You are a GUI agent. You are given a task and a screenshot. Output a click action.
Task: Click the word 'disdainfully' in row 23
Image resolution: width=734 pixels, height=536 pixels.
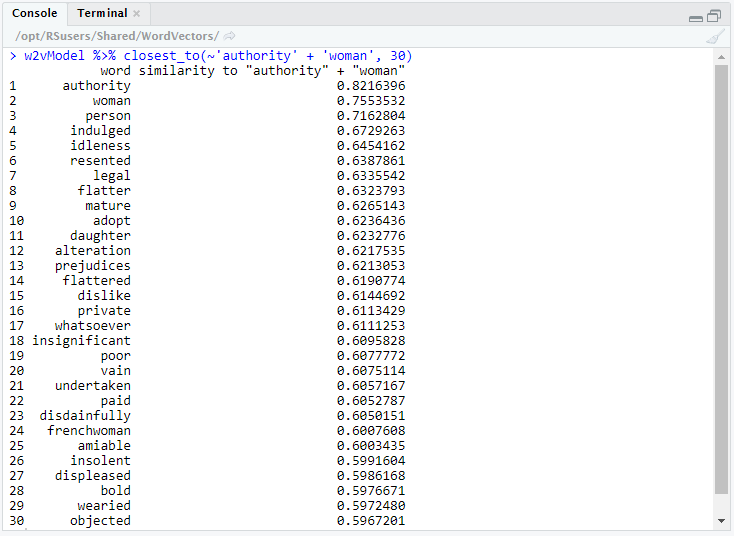[x=85, y=416]
